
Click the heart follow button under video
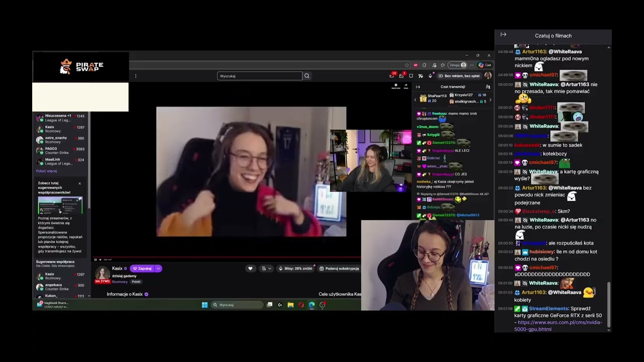point(250,268)
